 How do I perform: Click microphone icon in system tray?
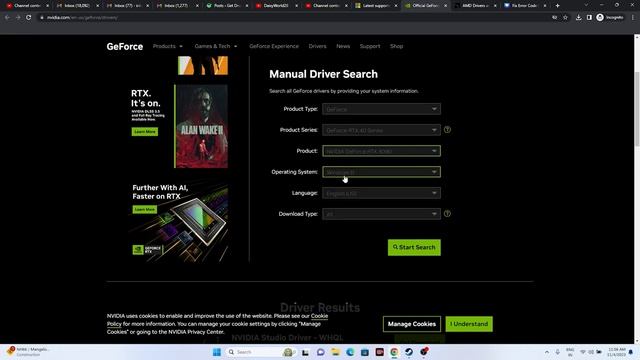click(558, 352)
